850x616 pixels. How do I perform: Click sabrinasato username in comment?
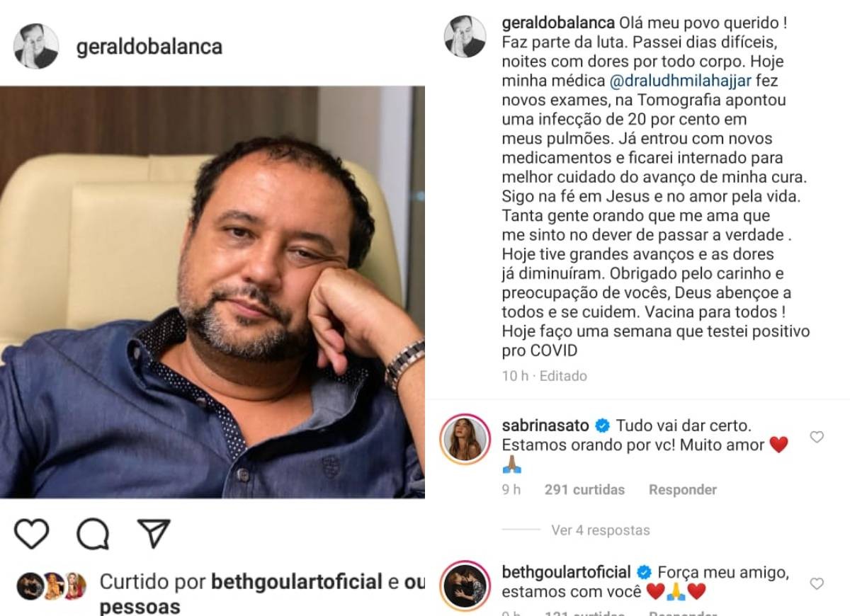coord(545,426)
